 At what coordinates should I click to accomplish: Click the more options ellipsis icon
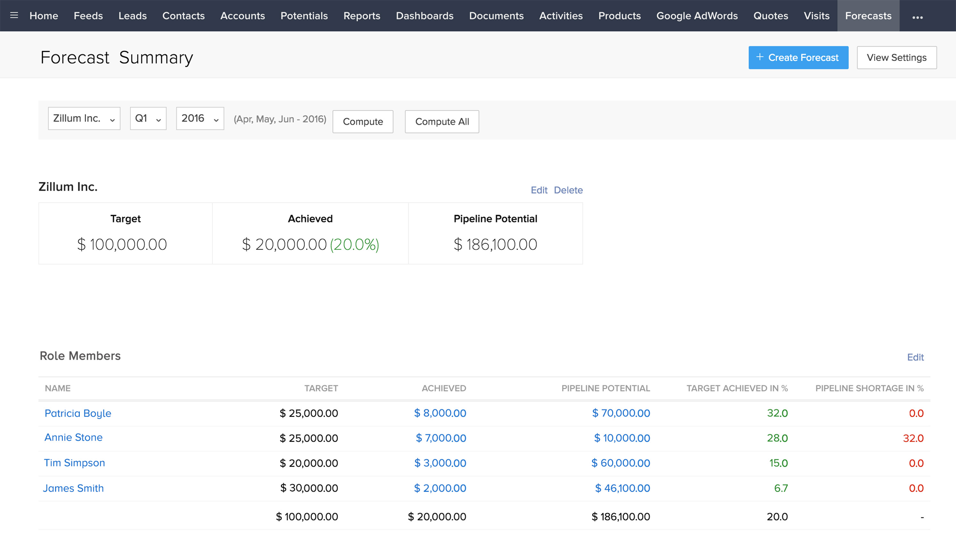tap(917, 17)
